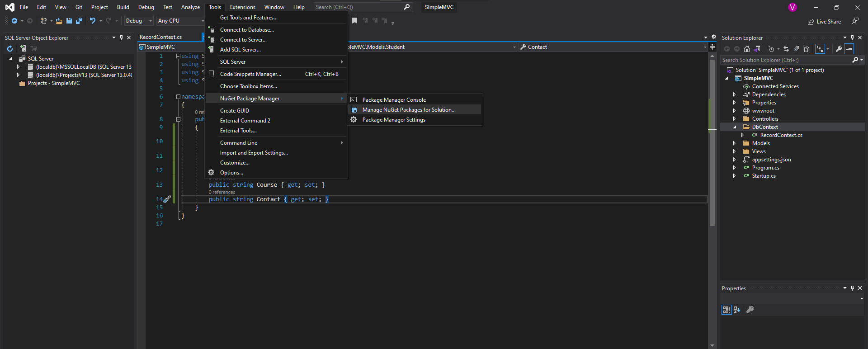Pin the SQL Server Object Explorer panel
Screen dimensions: 868x349
[x=122, y=38]
